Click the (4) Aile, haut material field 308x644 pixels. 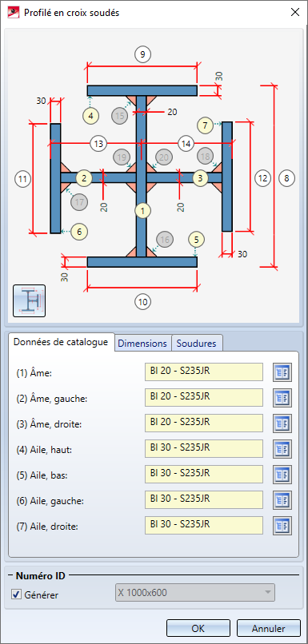(x=204, y=449)
